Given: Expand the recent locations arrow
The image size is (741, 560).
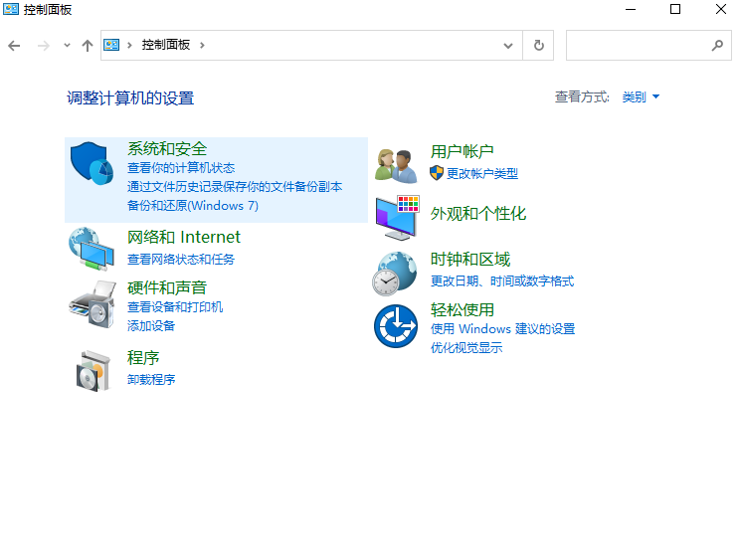Looking at the screenshot, I should (x=67, y=45).
